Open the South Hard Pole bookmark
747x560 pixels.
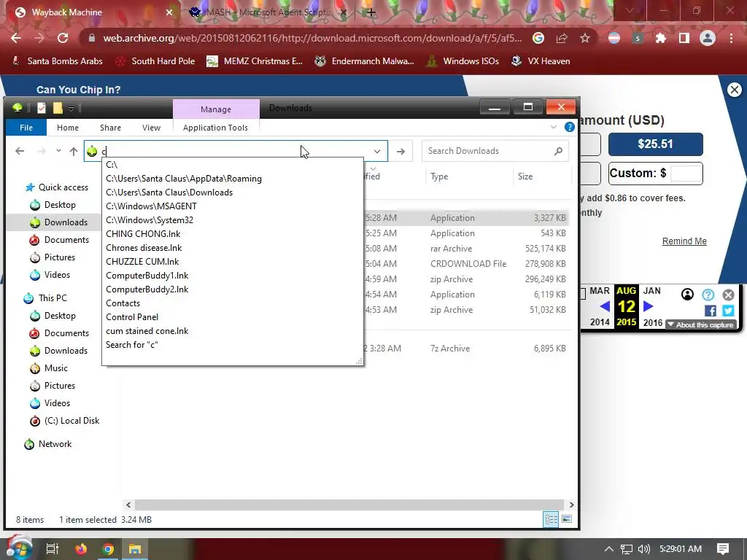[155, 61]
